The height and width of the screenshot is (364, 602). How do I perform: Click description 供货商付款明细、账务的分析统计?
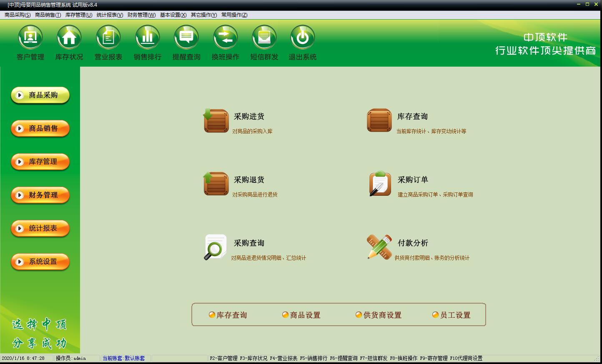click(432, 258)
